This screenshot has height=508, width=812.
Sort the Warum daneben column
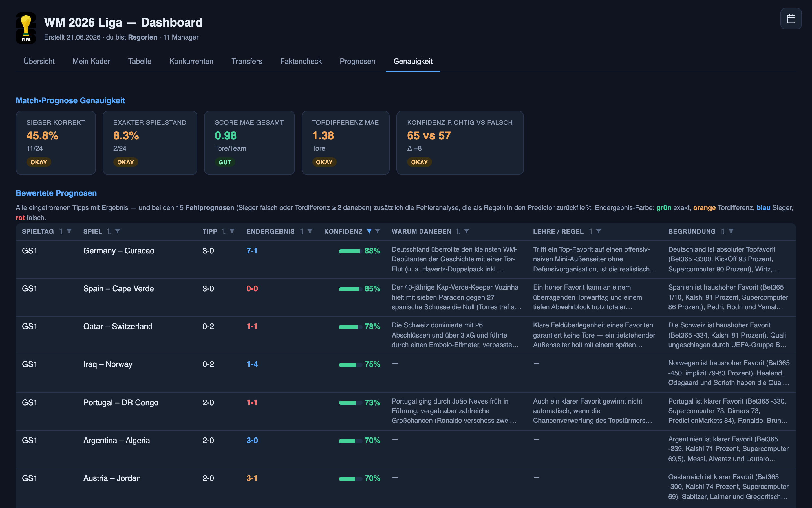458,231
